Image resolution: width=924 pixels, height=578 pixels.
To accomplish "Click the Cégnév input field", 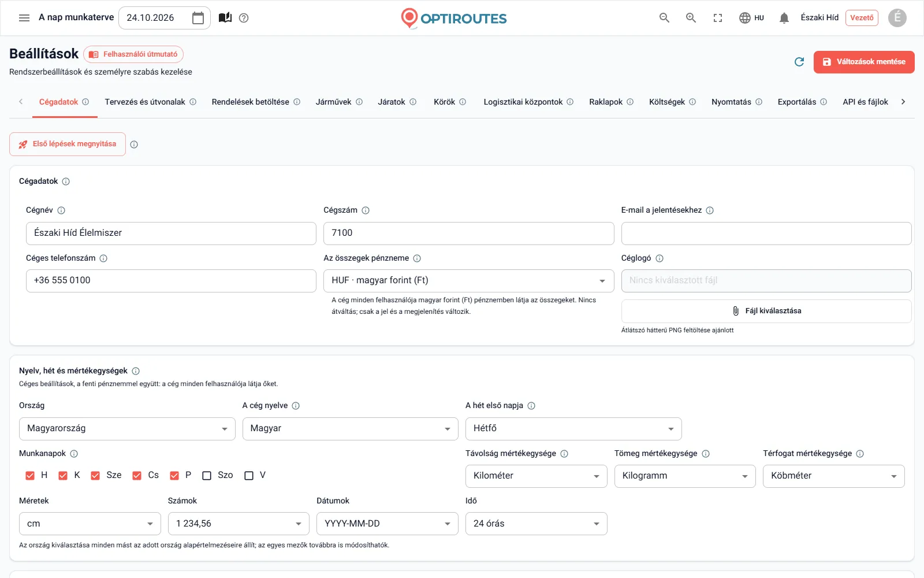I will (x=171, y=234).
